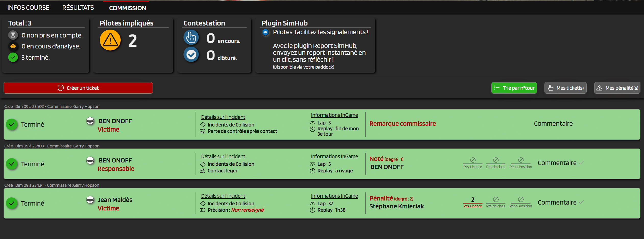
Task: Click green Terminé check on Lap 3 ticket
Action: 12,124
